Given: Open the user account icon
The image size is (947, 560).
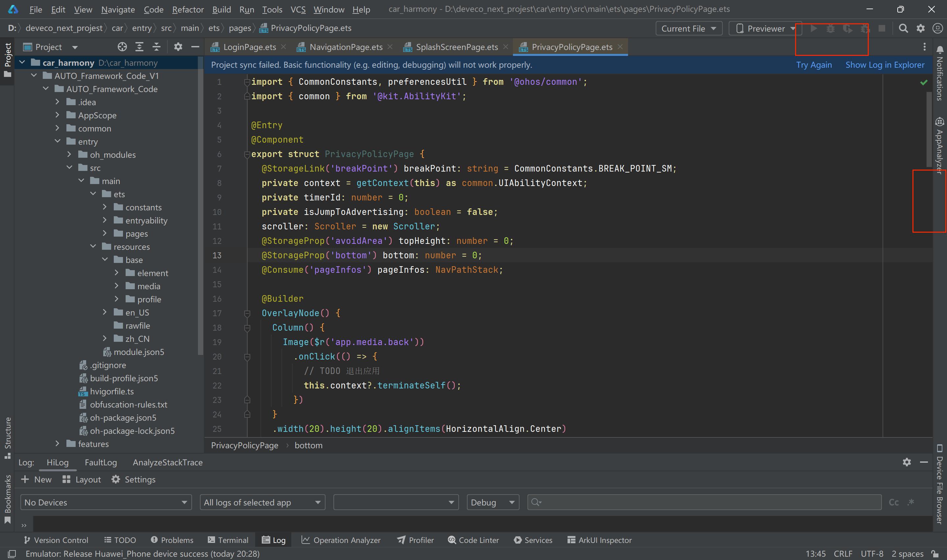Looking at the screenshot, I should click(937, 28).
